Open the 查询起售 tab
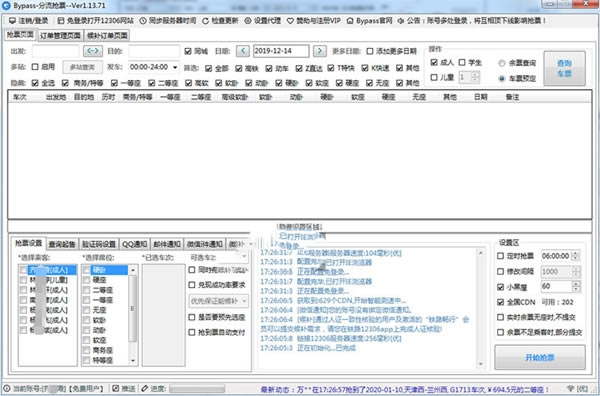 click(x=62, y=244)
